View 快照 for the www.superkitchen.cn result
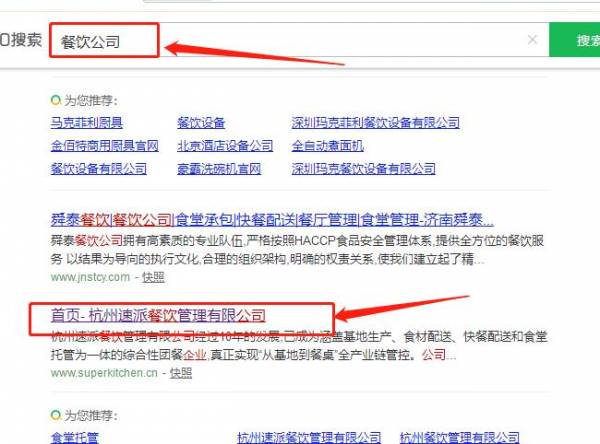This screenshot has width=600, height=444. point(180,373)
